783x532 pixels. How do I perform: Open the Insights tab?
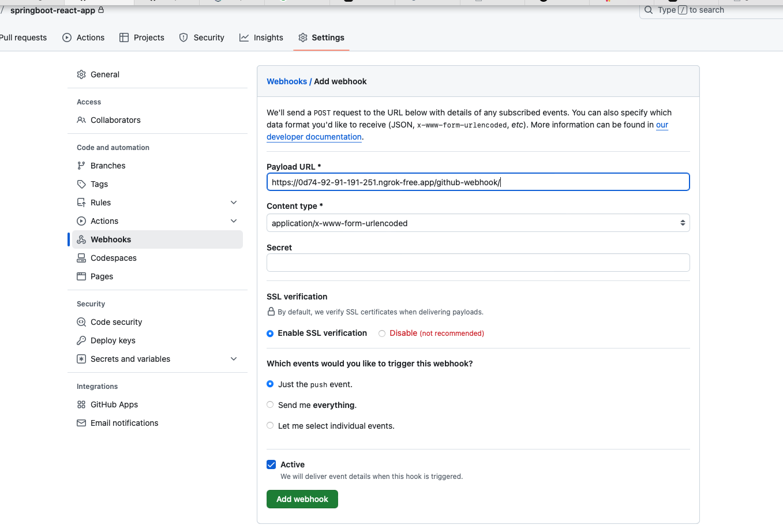tap(261, 38)
